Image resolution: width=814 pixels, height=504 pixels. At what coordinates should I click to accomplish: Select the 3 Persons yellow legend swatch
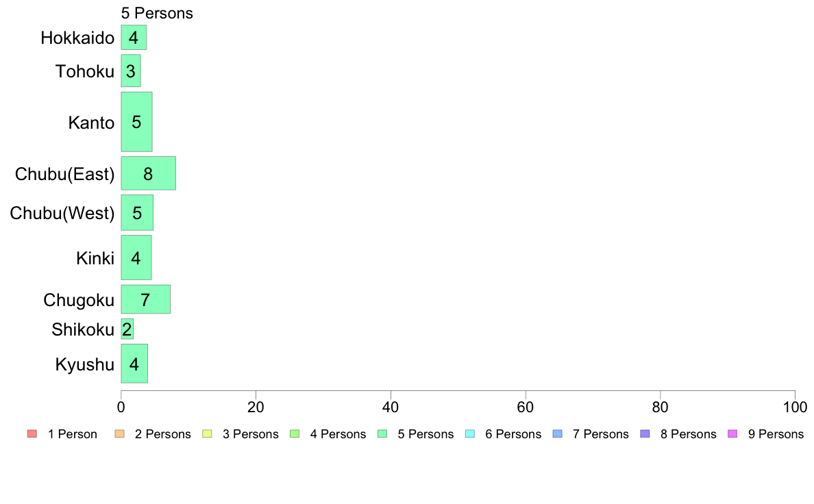tap(207, 434)
